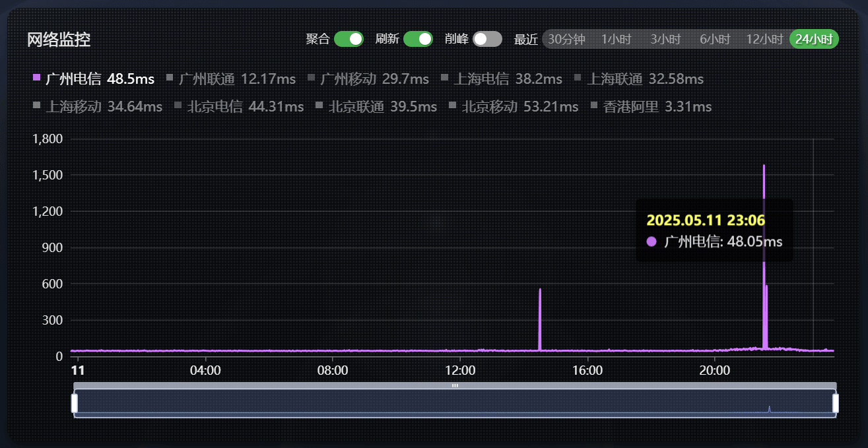Select the 6小时 range option
Viewport: 868px width, 448px height.
click(714, 39)
